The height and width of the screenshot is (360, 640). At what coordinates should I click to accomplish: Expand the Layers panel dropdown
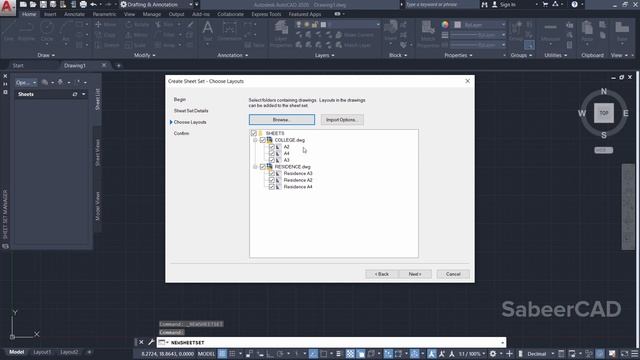pos(324,55)
